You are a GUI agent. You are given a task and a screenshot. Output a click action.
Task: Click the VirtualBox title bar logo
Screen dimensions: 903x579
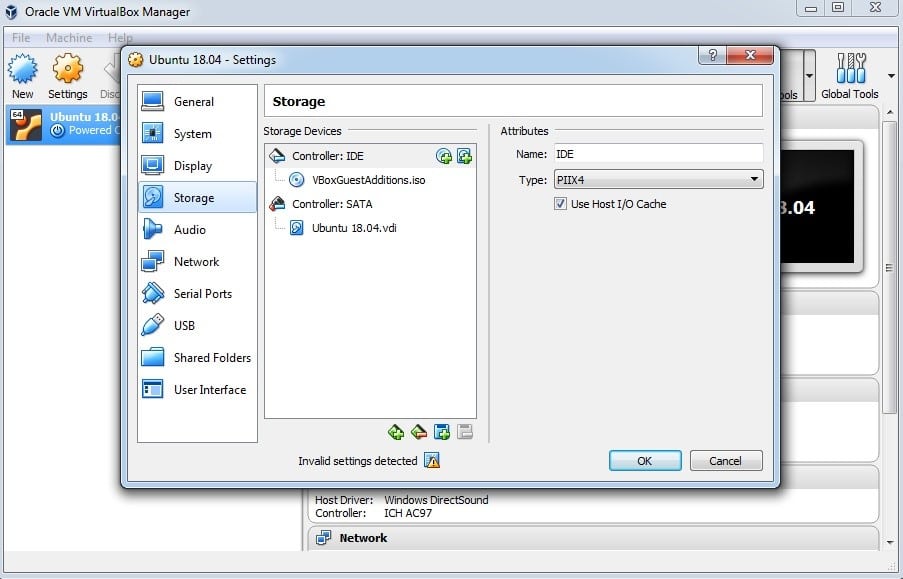point(11,12)
